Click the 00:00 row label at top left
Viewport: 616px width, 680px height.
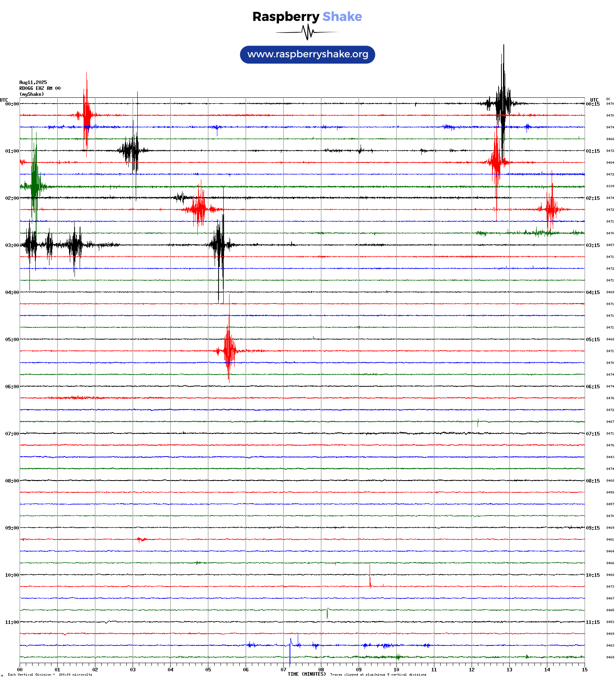point(12,104)
